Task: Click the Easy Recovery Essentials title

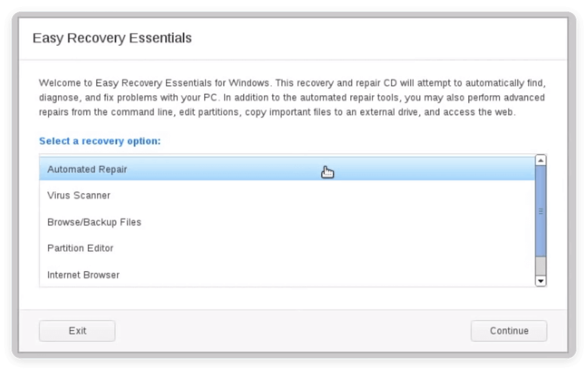Action: (112, 38)
